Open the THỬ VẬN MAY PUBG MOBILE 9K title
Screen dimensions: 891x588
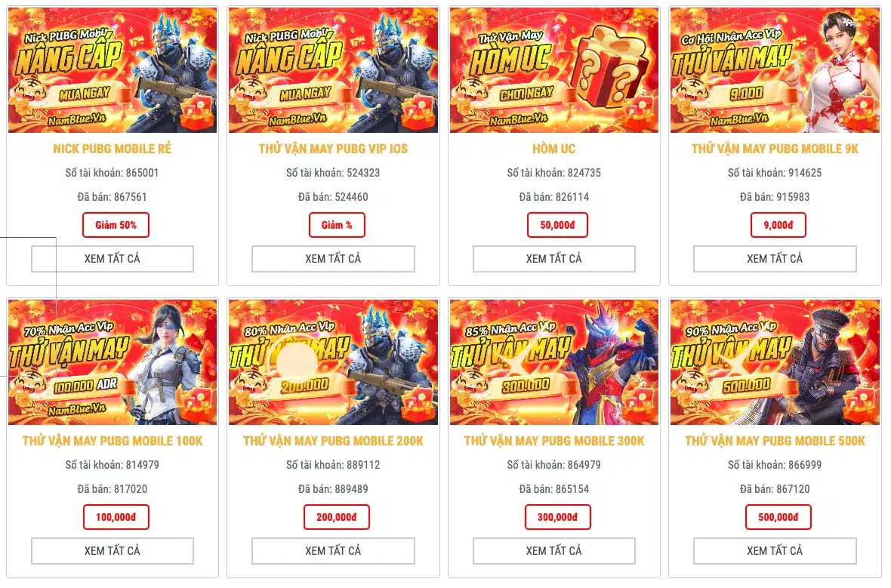pyautogui.click(x=775, y=149)
